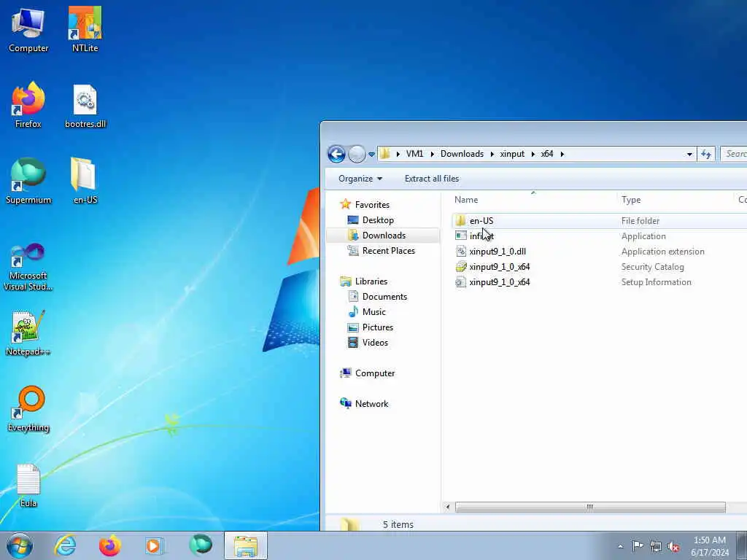Click the horizontal scrollbar thumb
Screen dimensions: 747x560
(x=590, y=507)
